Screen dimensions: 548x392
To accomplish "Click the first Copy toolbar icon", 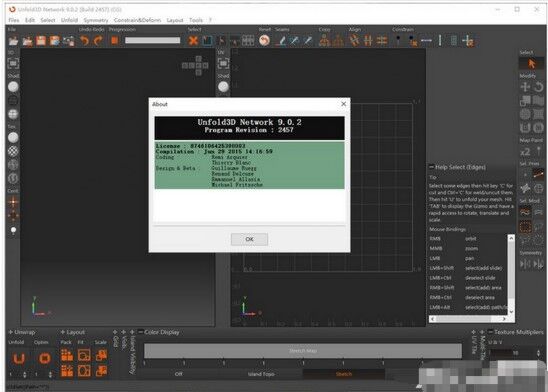I will 324,41.
